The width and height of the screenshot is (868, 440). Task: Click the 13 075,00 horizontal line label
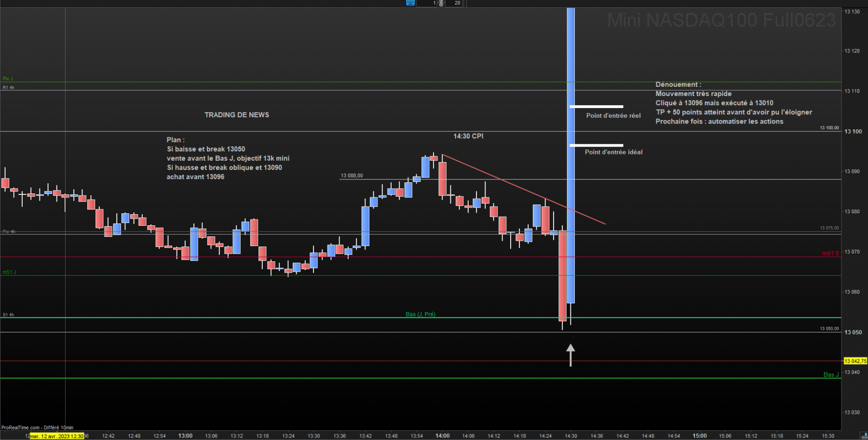pos(829,228)
